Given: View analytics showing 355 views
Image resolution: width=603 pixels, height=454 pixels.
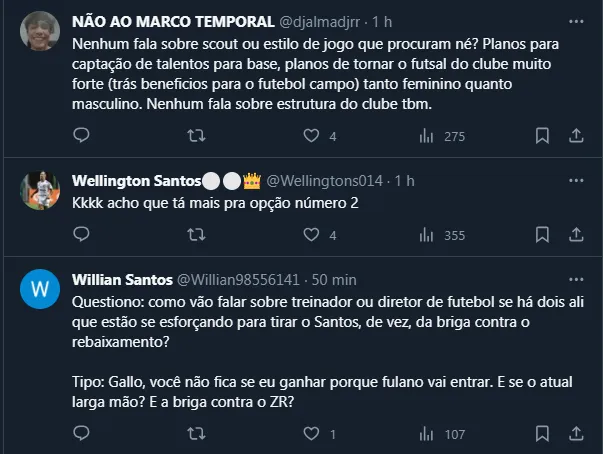Looking at the screenshot, I should click(x=427, y=235).
